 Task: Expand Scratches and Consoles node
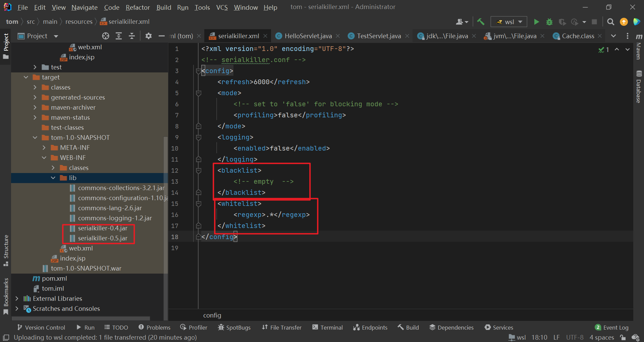(x=17, y=308)
